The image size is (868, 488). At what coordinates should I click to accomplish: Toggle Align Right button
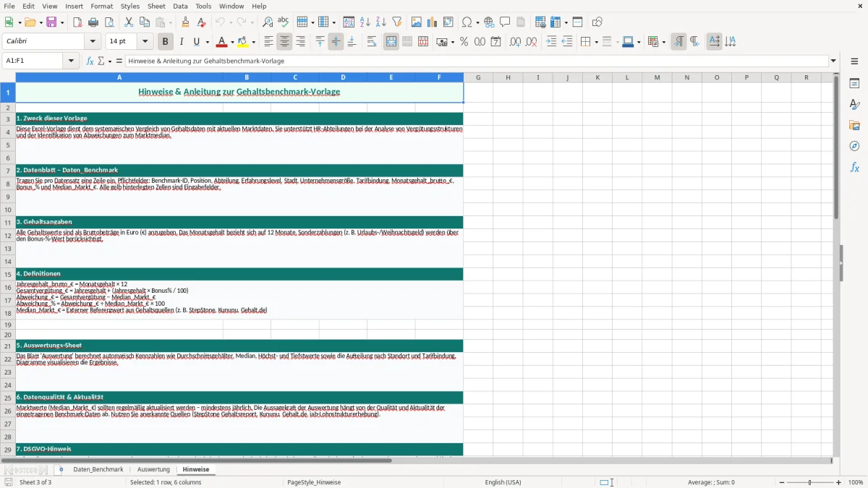click(300, 42)
